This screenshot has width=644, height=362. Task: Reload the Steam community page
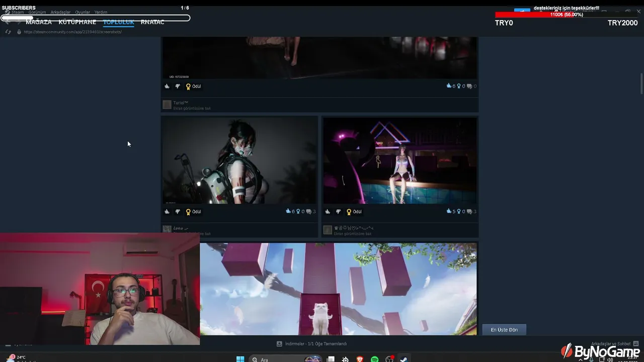point(8,32)
